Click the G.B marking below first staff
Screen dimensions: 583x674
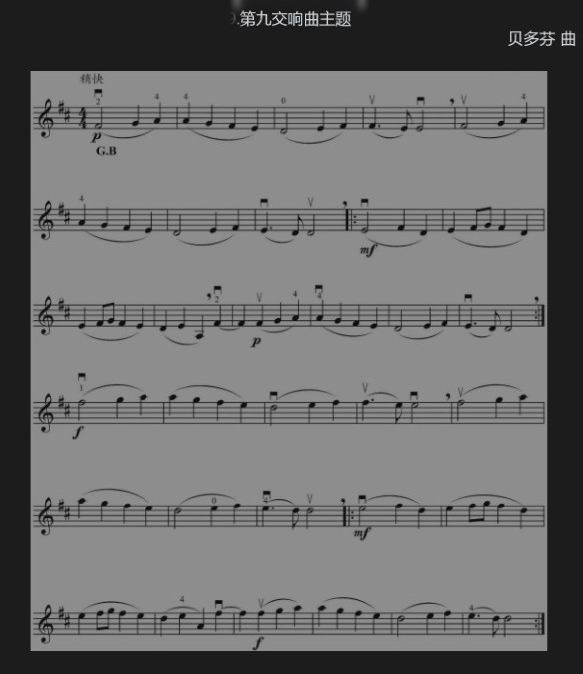[x=106, y=151]
